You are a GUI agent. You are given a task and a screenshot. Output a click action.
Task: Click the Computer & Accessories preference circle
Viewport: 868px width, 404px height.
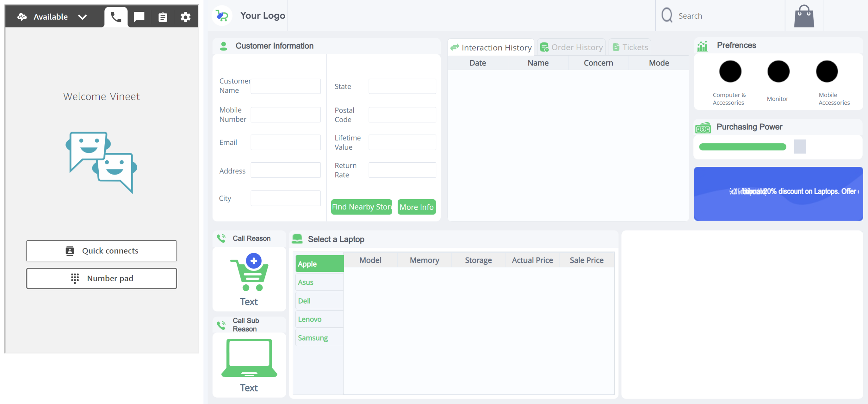click(730, 72)
